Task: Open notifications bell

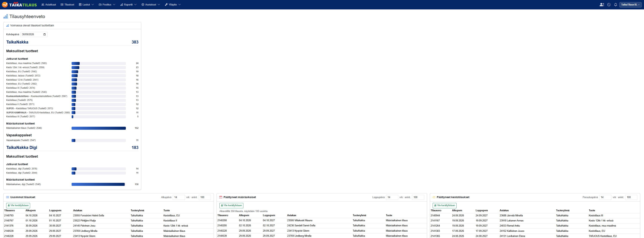Action: (x=616, y=5)
